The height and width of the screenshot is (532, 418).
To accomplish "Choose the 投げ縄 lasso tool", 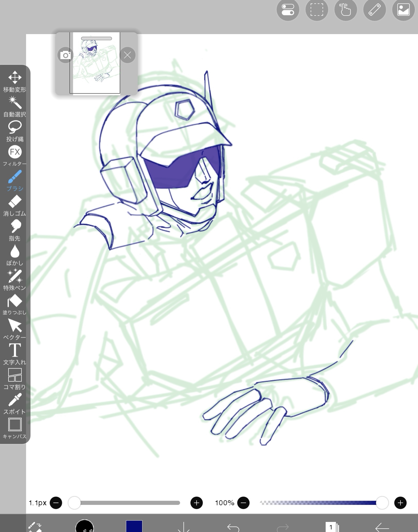I will 15,131.
